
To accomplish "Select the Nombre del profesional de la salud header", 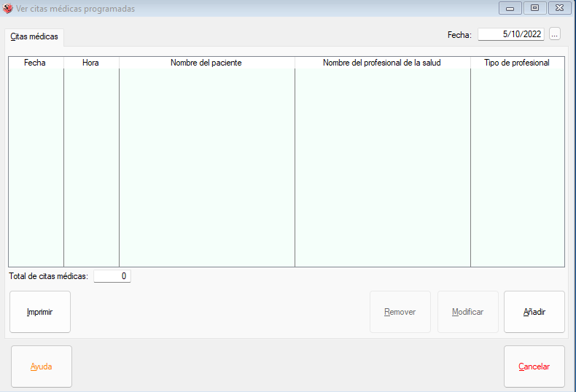I will coord(382,63).
